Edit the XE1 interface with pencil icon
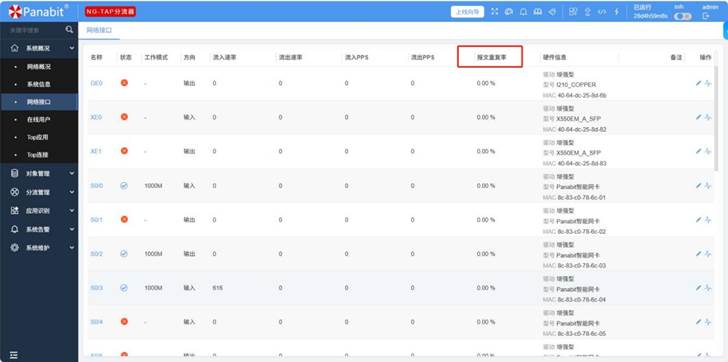 (x=698, y=151)
